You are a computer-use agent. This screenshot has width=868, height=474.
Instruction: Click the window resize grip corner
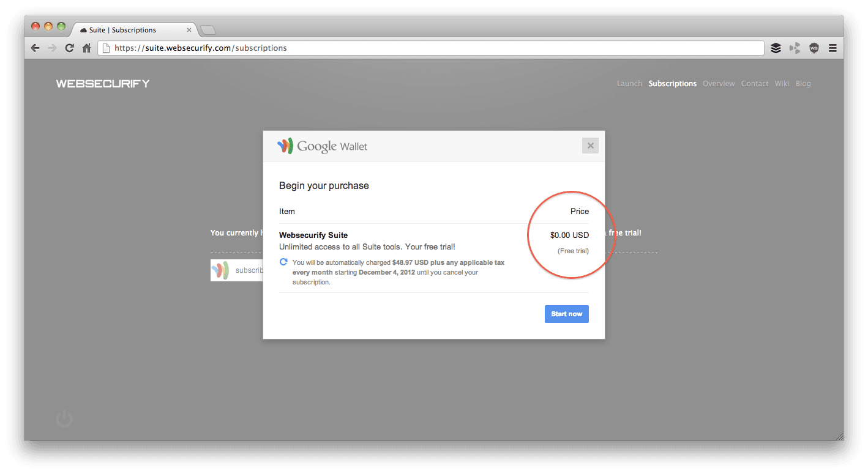click(x=839, y=436)
